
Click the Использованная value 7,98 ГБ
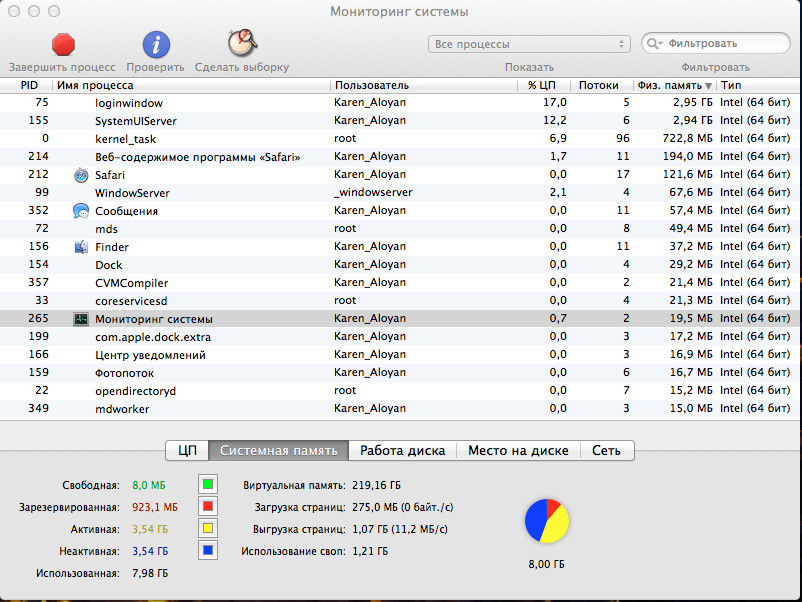click(150, 573)
